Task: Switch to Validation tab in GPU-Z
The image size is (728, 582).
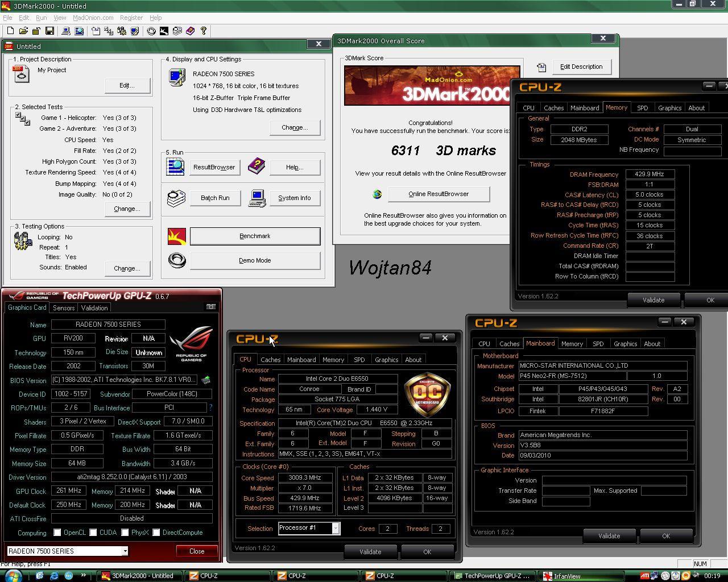Action: pos(94,307)
